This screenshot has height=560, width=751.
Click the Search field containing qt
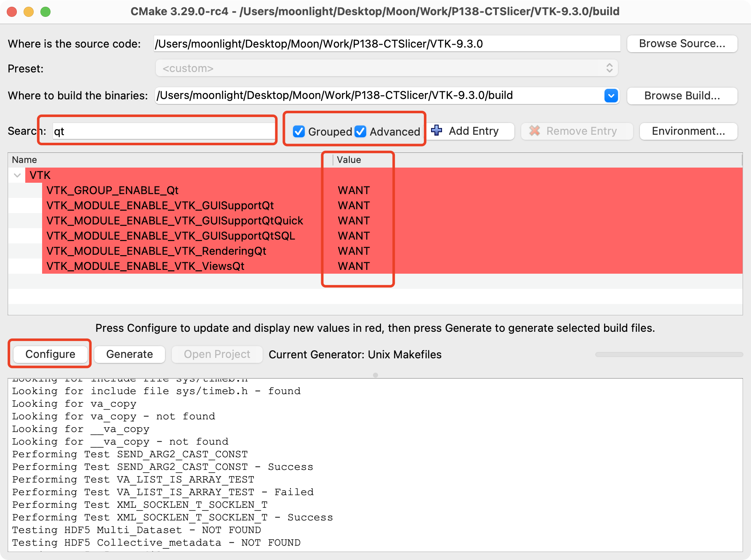tap(163, 131)
